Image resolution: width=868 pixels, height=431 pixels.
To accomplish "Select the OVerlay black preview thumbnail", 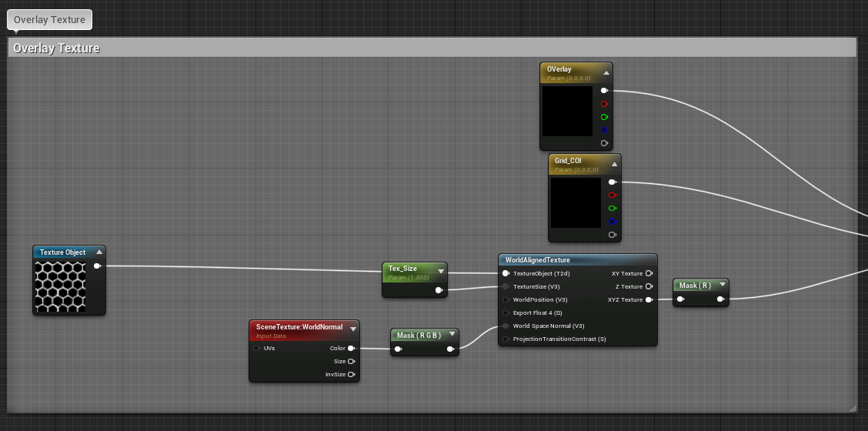I will [567, 111].
